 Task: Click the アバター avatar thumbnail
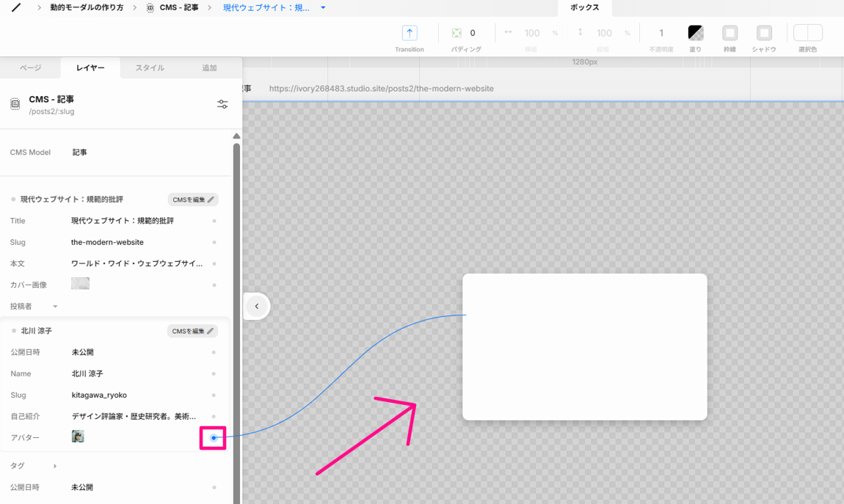coord(78,437)
